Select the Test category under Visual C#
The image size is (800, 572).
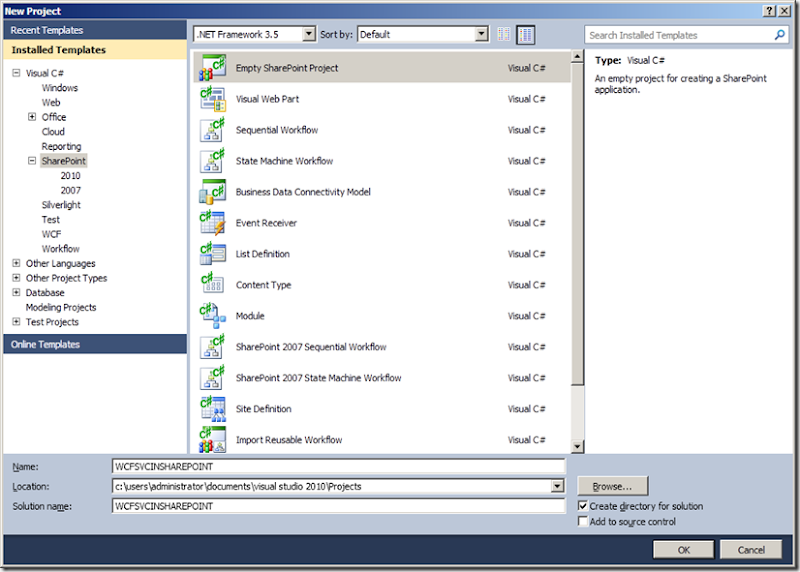(51, 220)
